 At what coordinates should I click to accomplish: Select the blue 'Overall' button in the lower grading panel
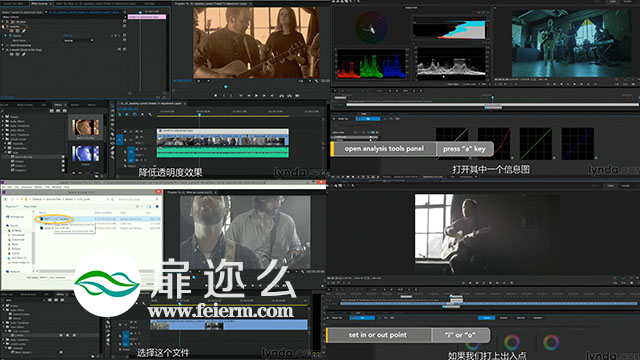(x=486, y=318)
